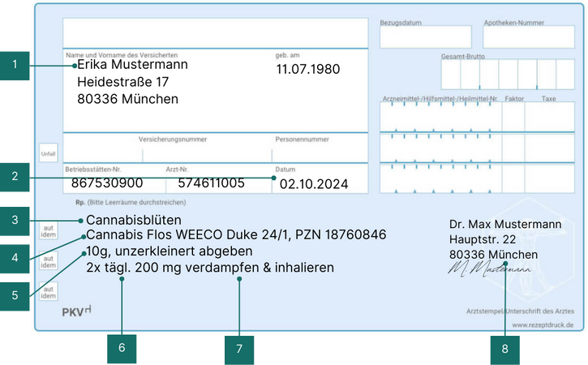Screen dimensions: 588x365
Task: Select the Betriebsstätten-Nr. value 867530900
Action: pyautogui.click(x=107, y=183)
